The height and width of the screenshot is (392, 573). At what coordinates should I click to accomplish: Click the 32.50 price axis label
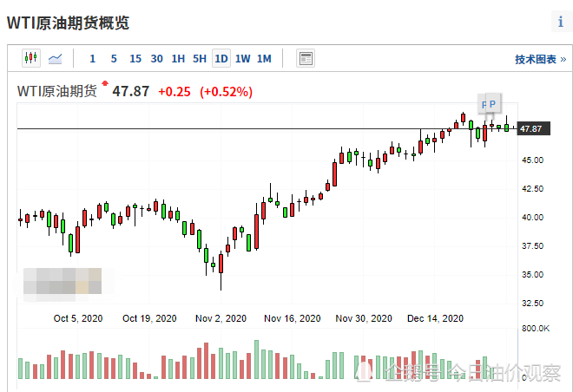pyautogui.click(x=532, y=304)
